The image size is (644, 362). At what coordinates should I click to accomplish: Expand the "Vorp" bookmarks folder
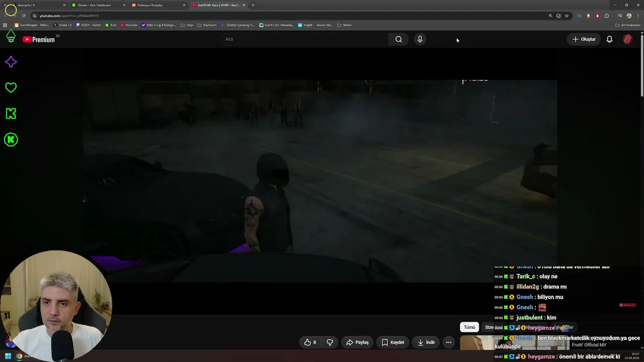click(187, 25)
